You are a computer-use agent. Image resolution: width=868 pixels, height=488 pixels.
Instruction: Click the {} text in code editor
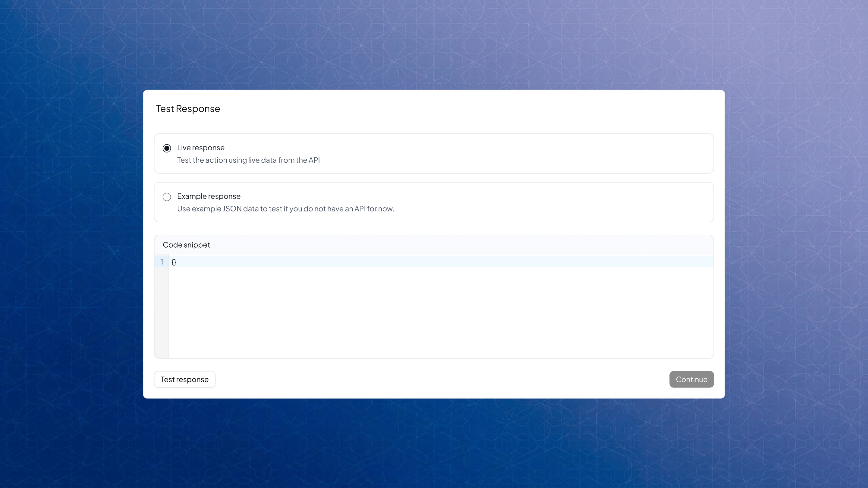point(174,262)
